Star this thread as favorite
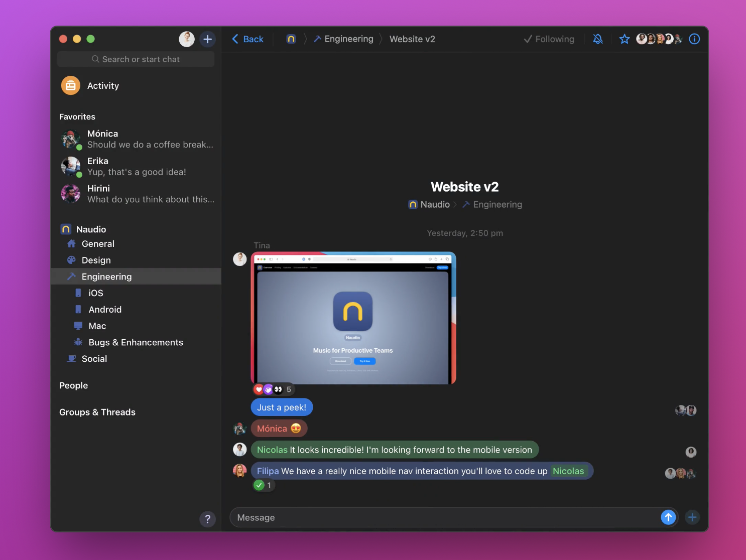 pos(624,39)
